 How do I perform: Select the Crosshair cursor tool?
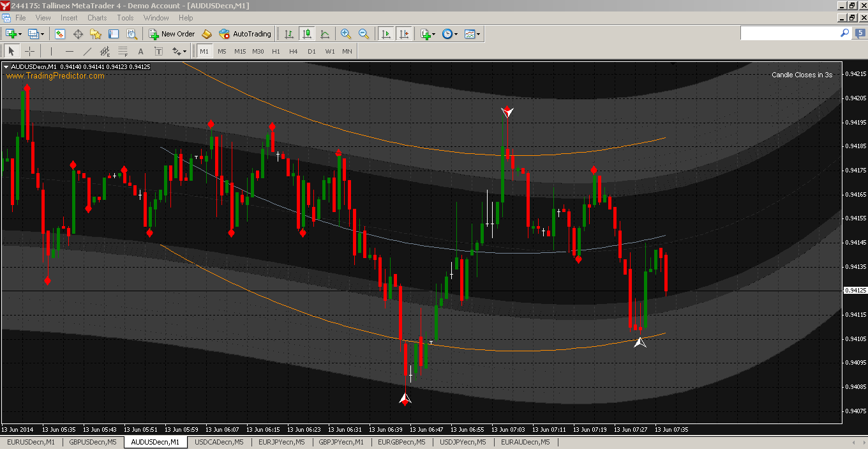coord(29,51)
